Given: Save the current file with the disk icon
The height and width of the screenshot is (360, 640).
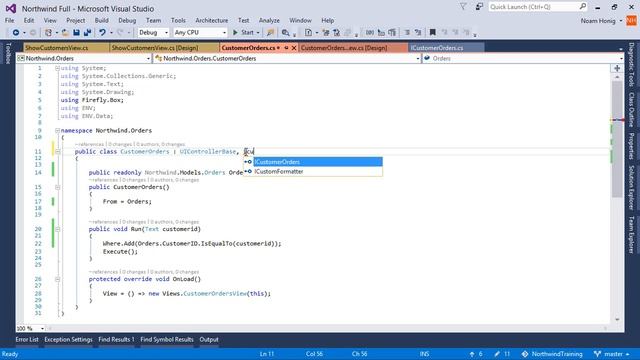Looking at the screenshot, I should pyautogui.click(x=76, y=32).
